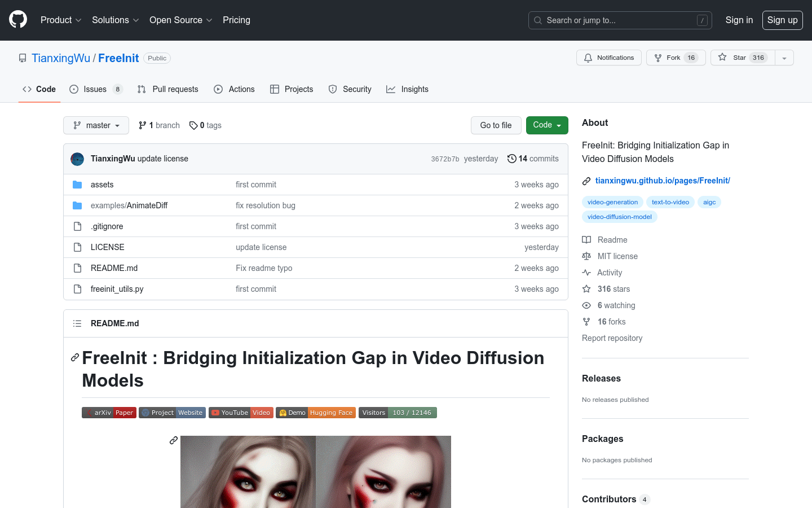Click the freeinit_utils.py file icon
Image resolution: width=812 pixels, height=508 pixels.
coord(77,289)
